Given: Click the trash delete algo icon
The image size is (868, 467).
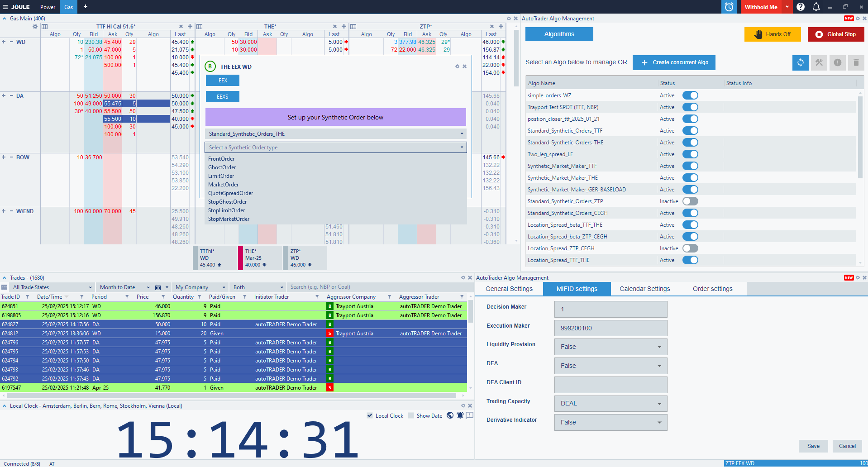Looking at the screenshot, I should (x=856, y=62).
